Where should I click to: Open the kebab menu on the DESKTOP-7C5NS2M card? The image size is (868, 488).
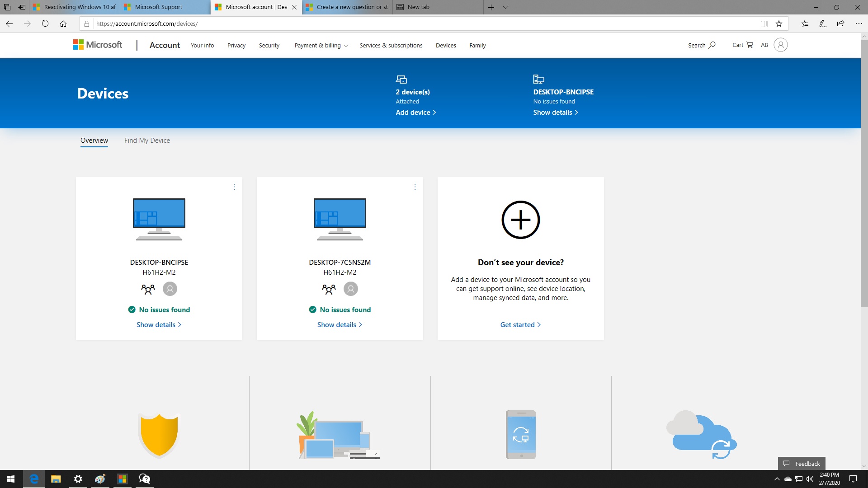point(415,187)
